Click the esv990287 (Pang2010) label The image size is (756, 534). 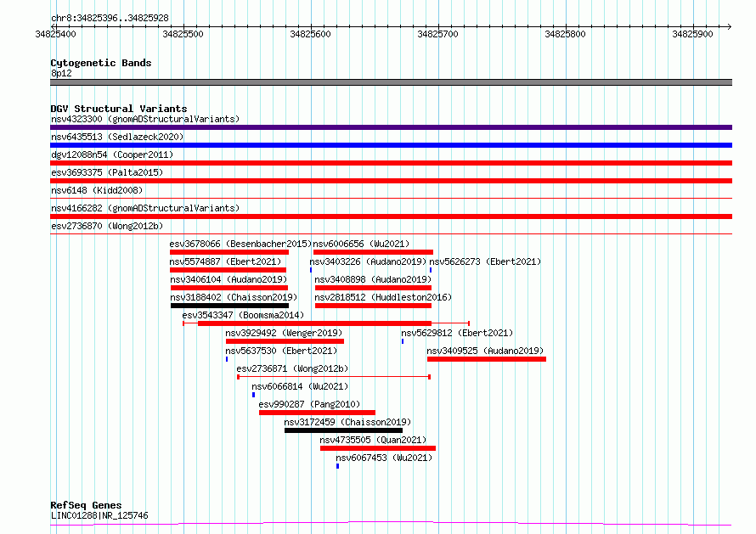click(309, 404)
